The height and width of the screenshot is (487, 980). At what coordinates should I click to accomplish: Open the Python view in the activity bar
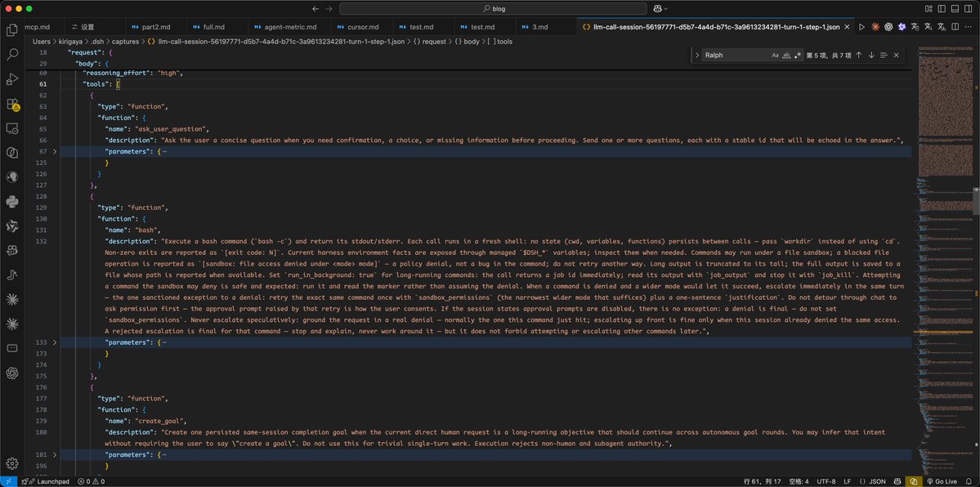click(12, 201)
